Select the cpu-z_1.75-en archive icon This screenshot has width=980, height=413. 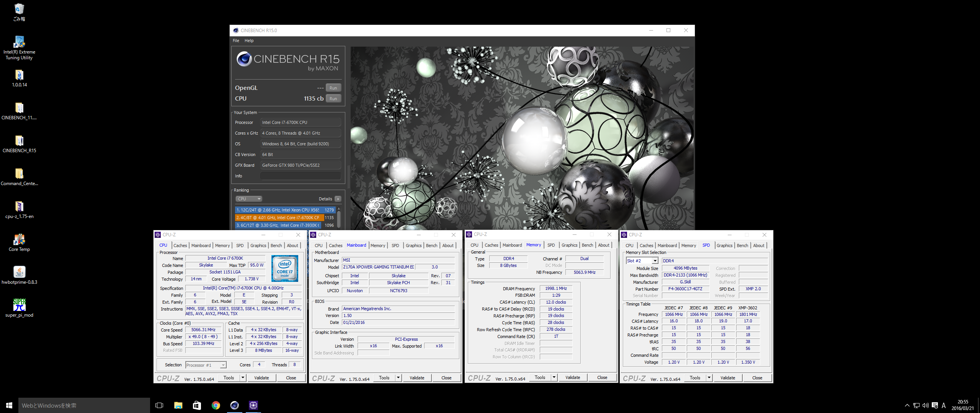(19, 210)
